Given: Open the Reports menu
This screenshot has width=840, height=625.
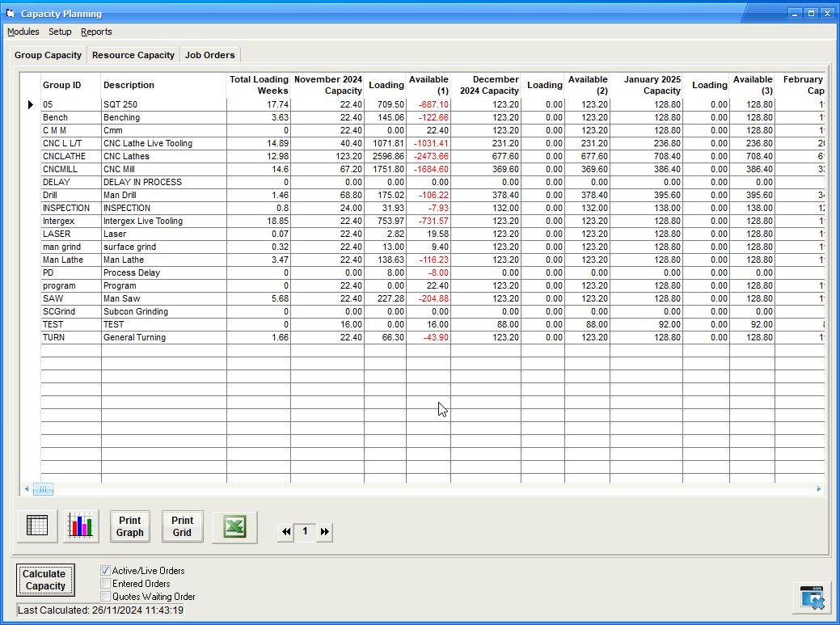Looking at the screenshot, I should [x=96, y=32].
